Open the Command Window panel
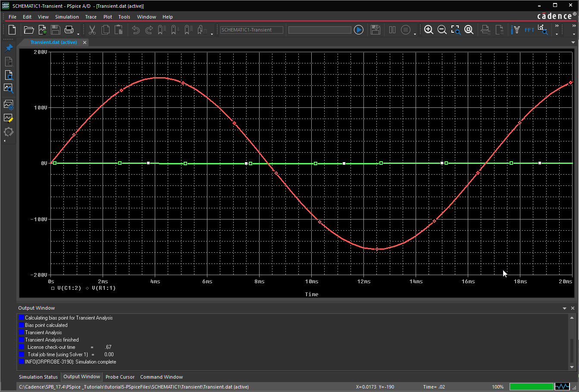Image resolution: width=579 pixels, height=392 pixels. coord(161,376)
